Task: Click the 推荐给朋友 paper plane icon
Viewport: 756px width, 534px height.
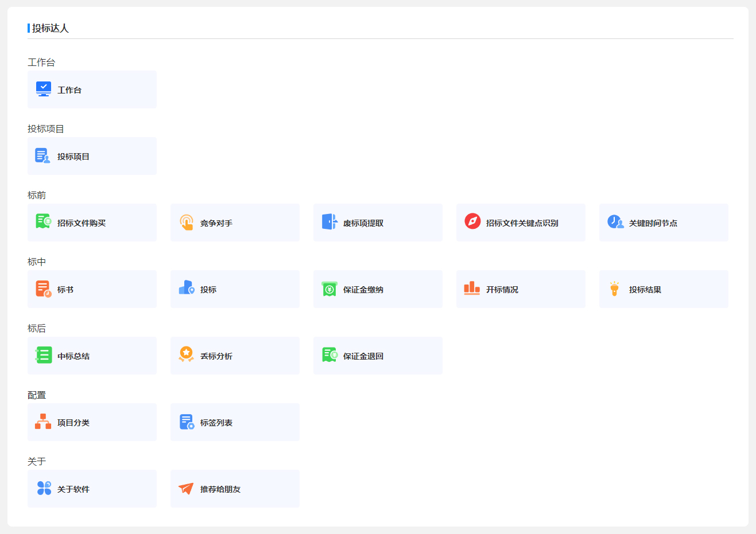Action: 186,488
